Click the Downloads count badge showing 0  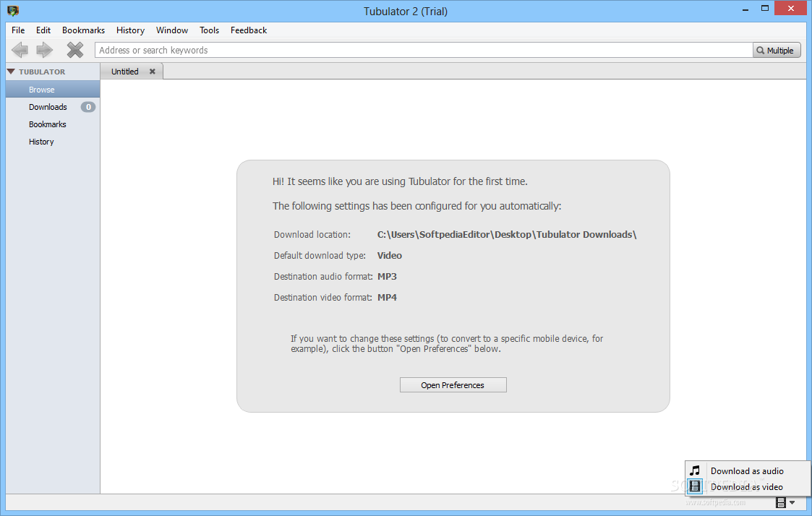[88, 107]
